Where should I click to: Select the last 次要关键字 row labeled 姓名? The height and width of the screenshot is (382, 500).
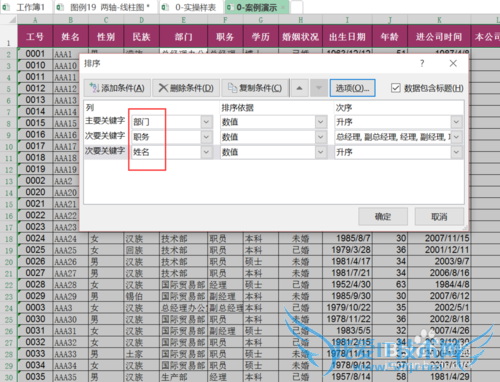[x=105, y=151]
